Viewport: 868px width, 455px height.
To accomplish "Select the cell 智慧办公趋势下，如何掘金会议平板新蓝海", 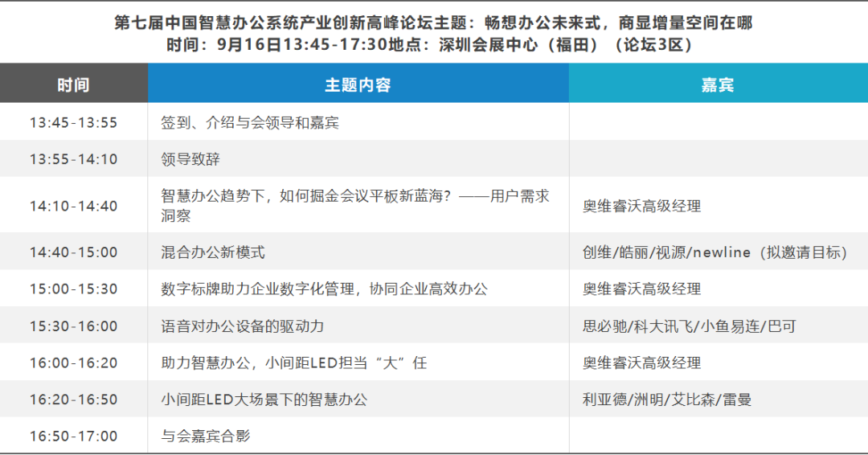I will pyautogui.click(x=358, y=205).
